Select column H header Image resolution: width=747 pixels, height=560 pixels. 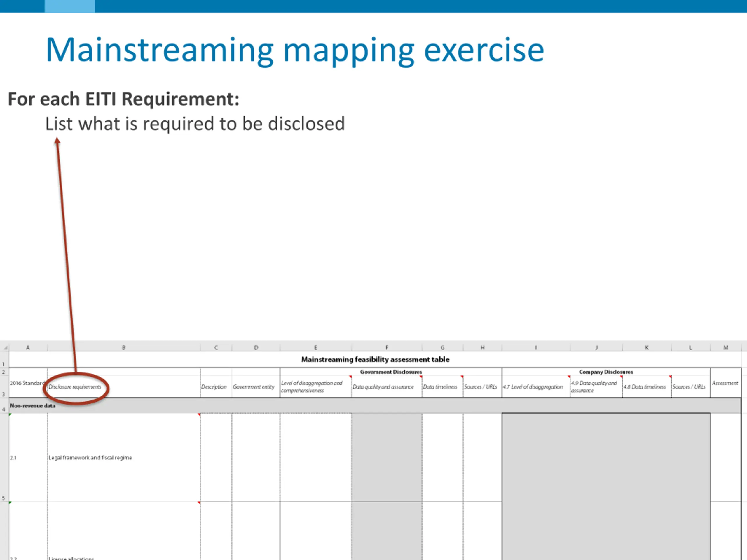pos(483,347)
